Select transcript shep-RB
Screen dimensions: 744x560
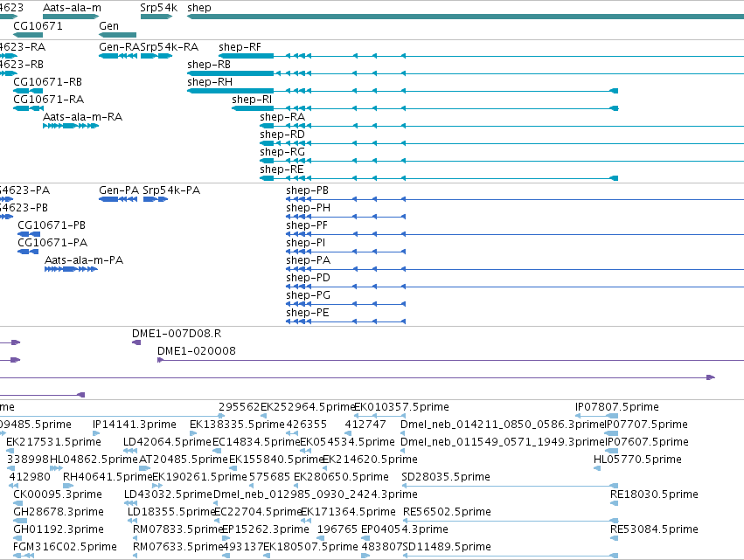[x=209, y=65]
